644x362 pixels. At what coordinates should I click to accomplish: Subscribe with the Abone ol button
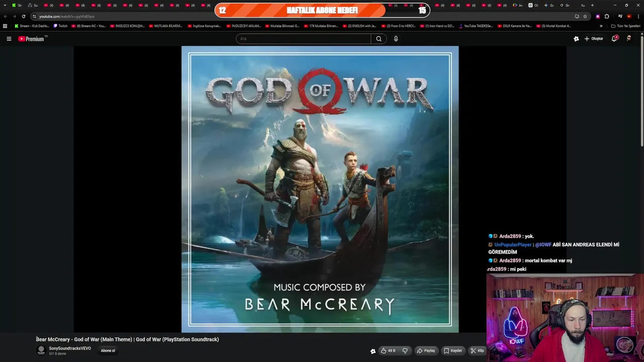108,350
